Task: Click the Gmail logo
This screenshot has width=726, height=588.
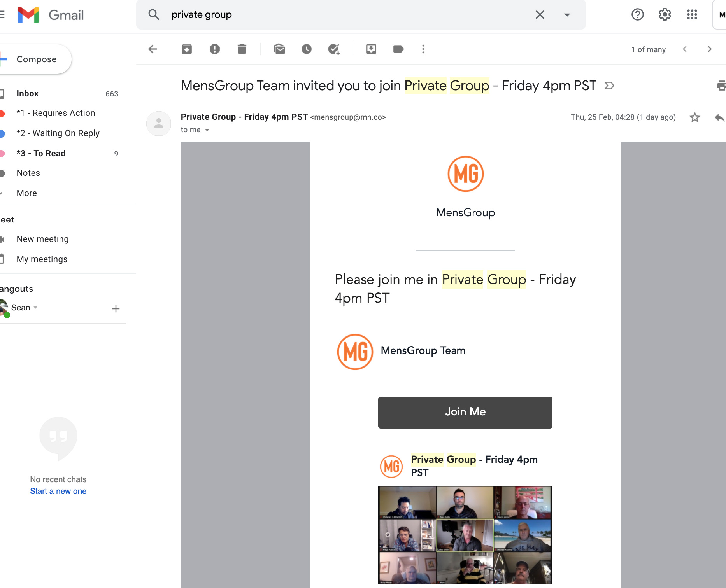Action: pos(51,15)
